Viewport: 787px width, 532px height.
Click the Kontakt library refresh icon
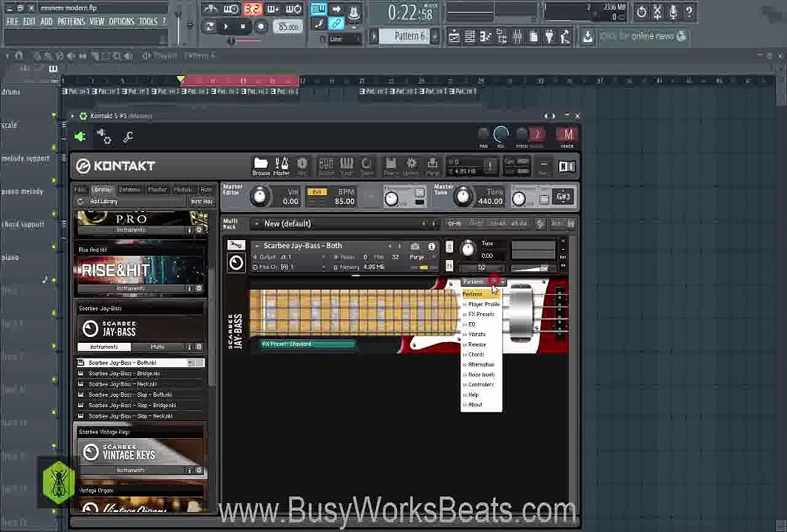81,201
